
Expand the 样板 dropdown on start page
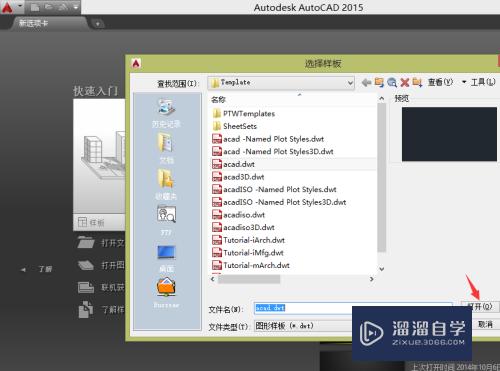[99, 222]
